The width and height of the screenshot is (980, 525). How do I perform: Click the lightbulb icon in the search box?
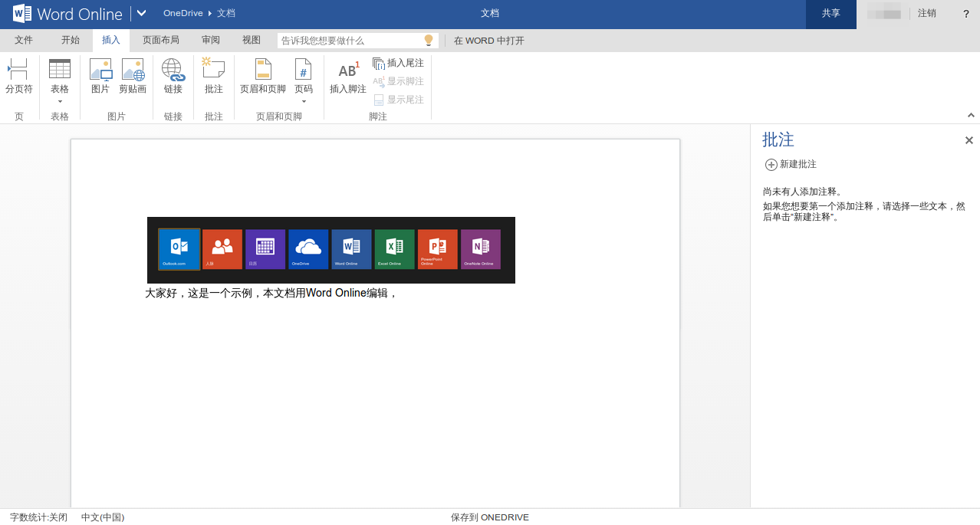(x=429, y=41)
